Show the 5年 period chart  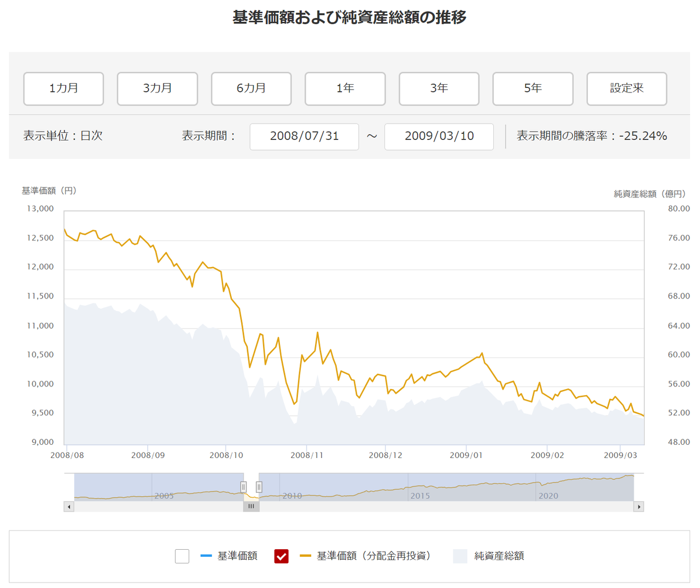[533, 89]
